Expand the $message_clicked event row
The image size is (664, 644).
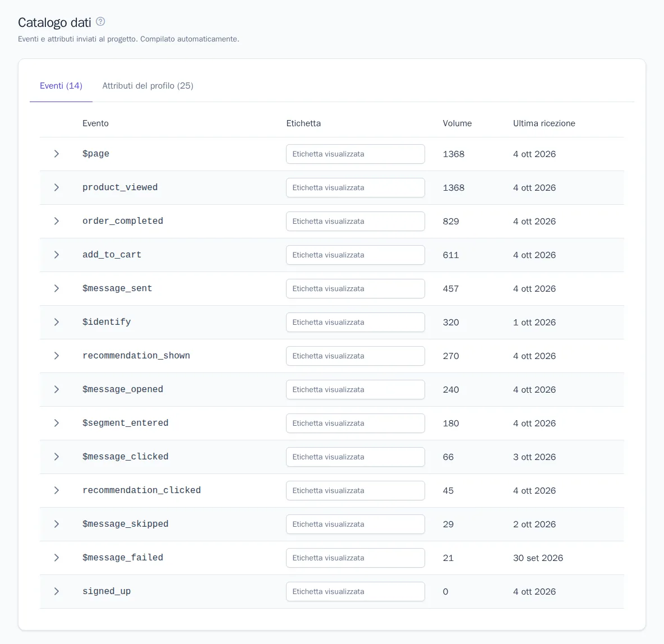pyautogui.click(x=56, y=457)
